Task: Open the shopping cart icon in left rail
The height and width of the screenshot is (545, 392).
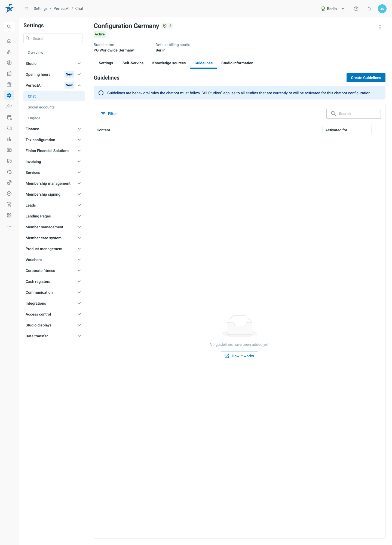Action: pos(9,204)
